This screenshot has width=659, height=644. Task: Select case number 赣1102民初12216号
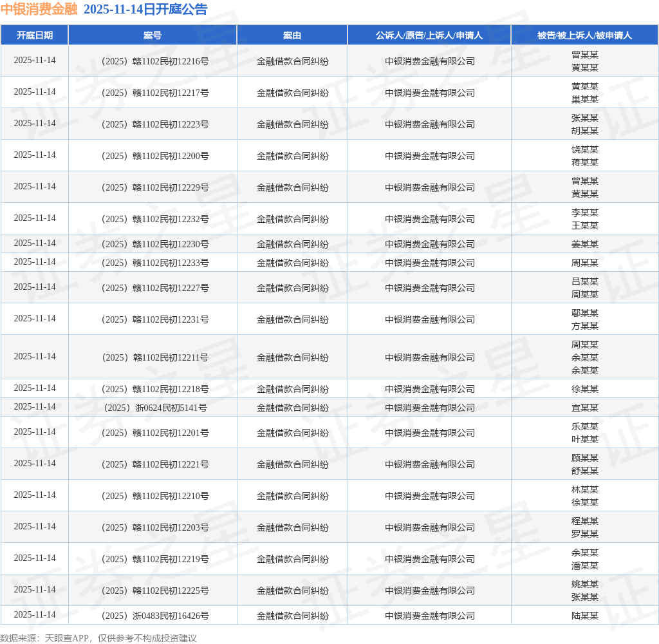coord(155,61)
